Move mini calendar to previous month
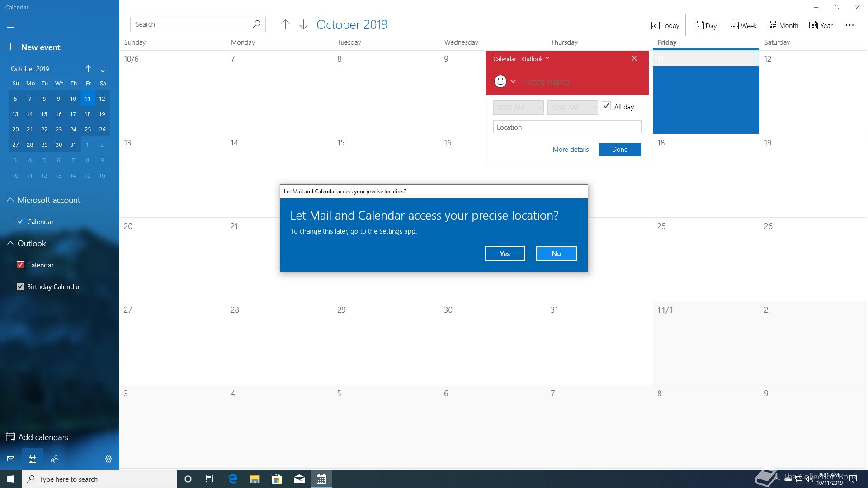 pos(88,69)
